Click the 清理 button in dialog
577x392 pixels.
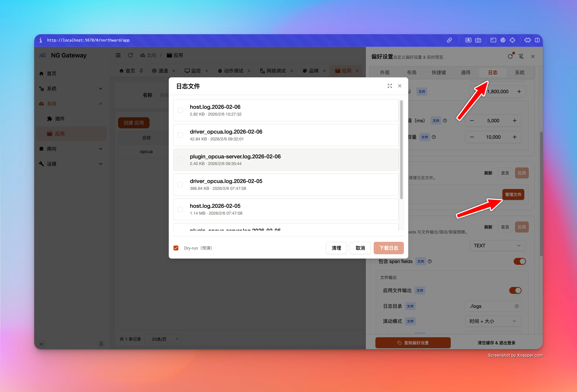[336, 248]
